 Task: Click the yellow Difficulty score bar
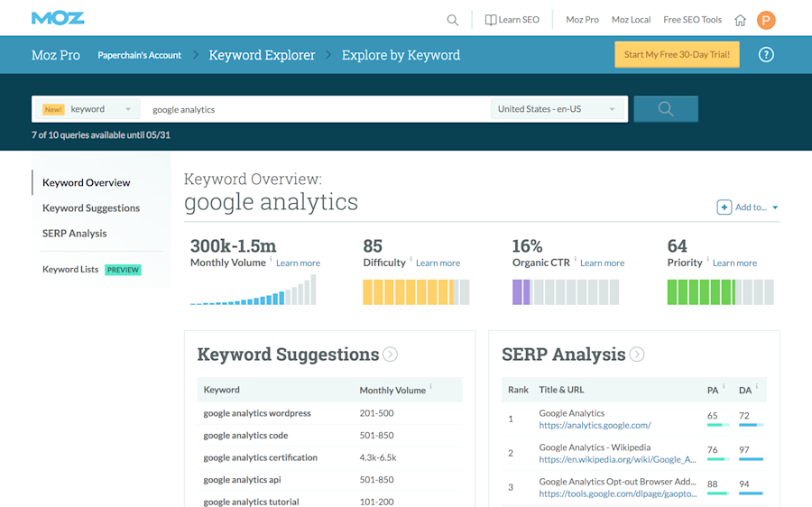click(416, 291)
